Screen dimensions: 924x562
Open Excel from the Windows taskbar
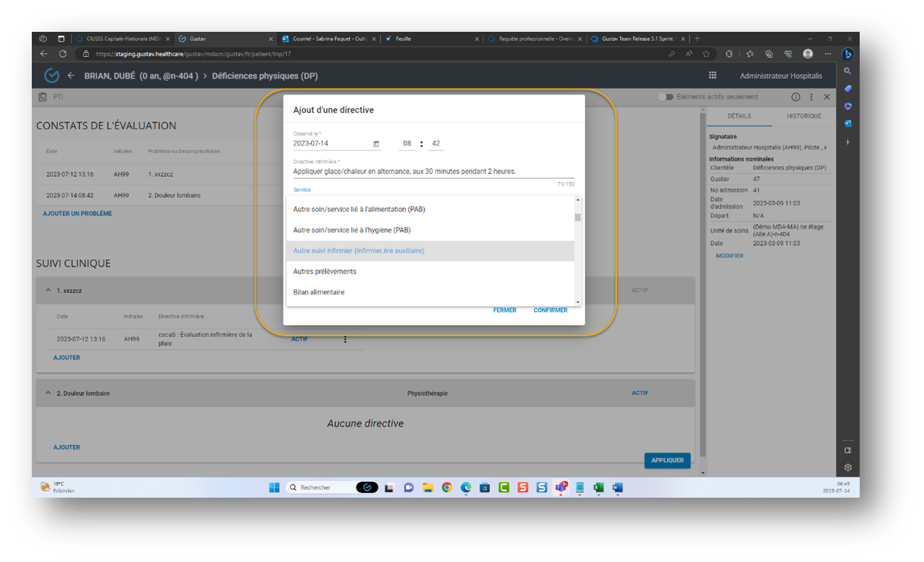[x=598, y=488]
